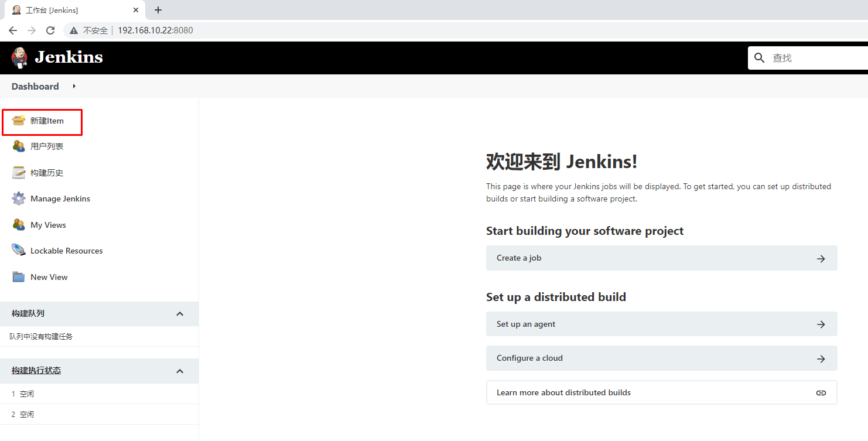The width and height of the screenshot is (868, 441).
Task: Click the Jenkins butler logo
Action: click(x=19, y=57)
